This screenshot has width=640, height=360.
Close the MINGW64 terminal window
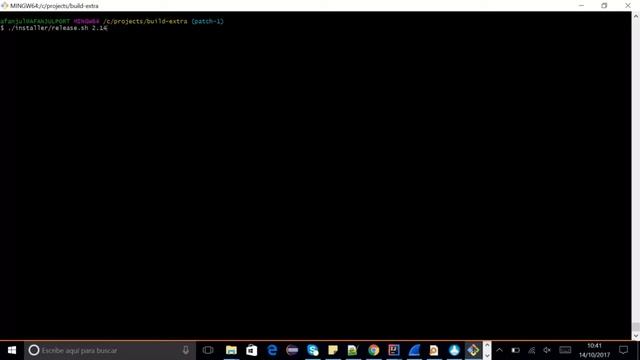tap(628, 6)
